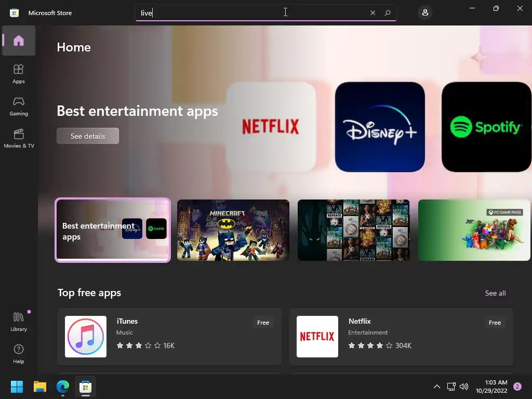Click the Home page heading
Screen dimensions: 532x399
(x=74, y=47)
